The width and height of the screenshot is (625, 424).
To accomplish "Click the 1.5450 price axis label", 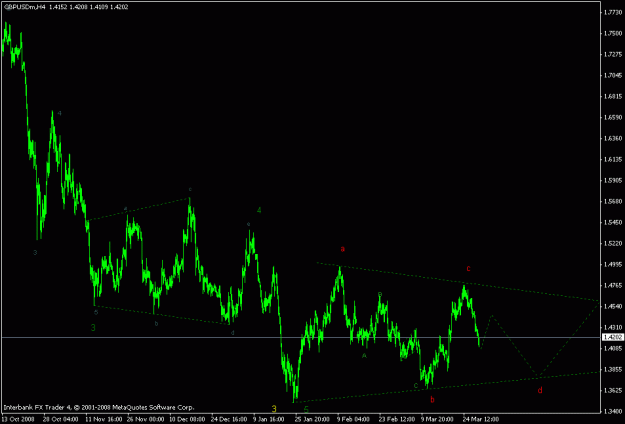I will (612, 222).
